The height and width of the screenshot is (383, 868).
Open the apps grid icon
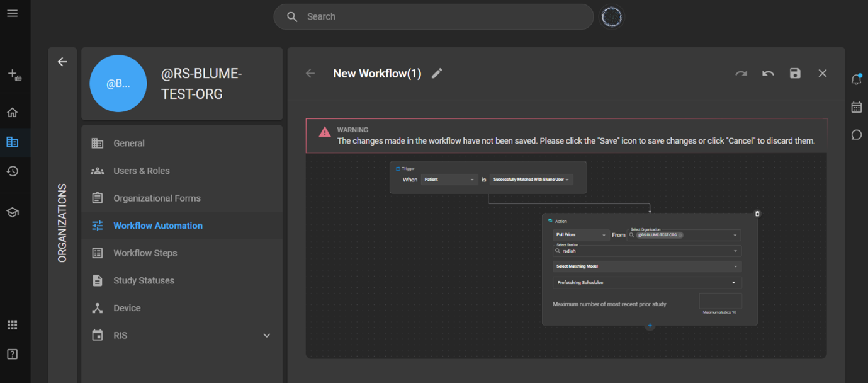coord(13,325)
